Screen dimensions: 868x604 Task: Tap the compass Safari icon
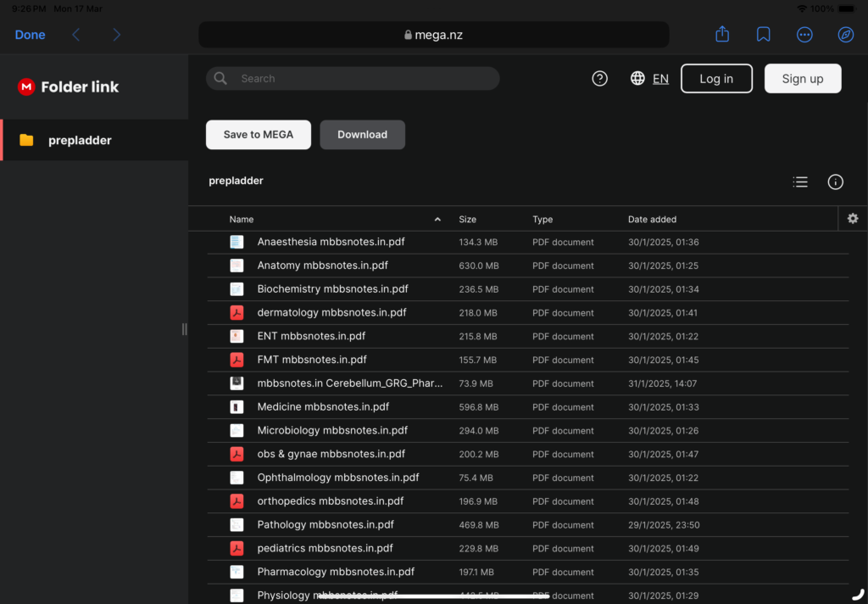point(845,34)
